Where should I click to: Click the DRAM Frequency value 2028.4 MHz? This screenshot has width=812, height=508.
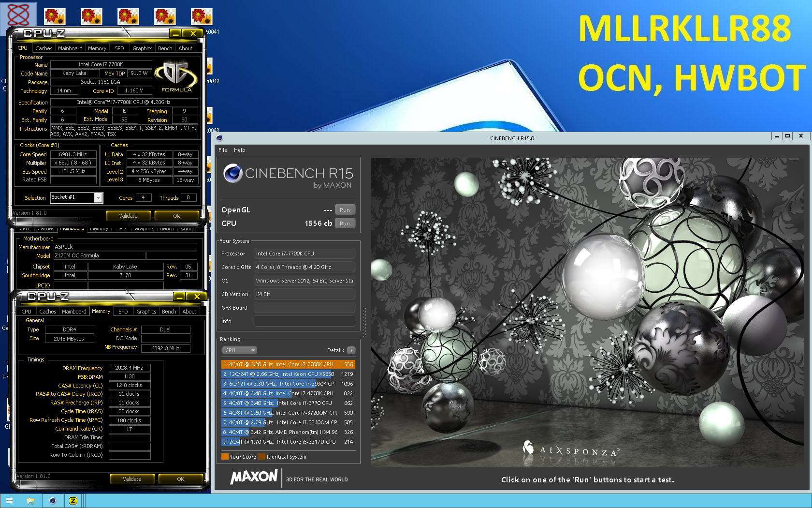click(x=130, y=368)
